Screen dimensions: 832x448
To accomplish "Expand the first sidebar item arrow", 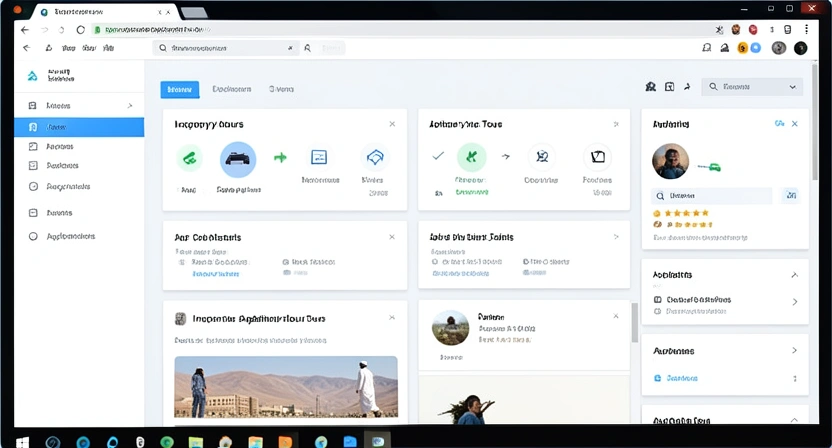I will pos(129,106).
